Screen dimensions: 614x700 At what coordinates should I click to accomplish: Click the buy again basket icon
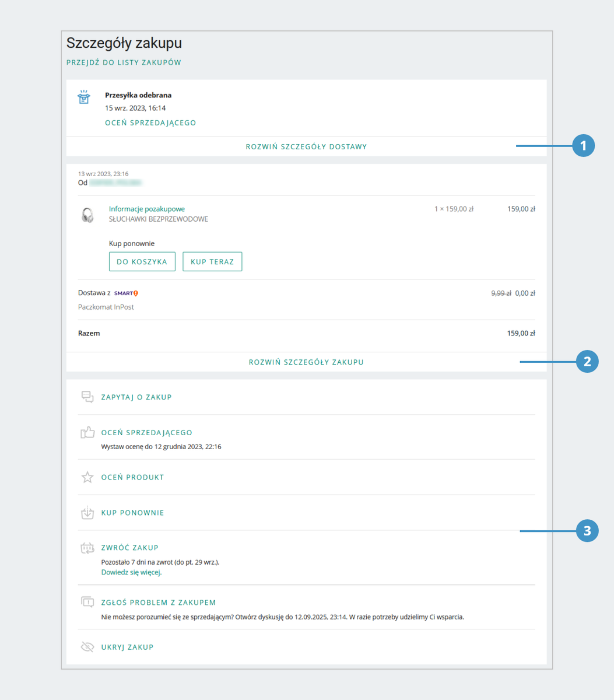[87, 513]
